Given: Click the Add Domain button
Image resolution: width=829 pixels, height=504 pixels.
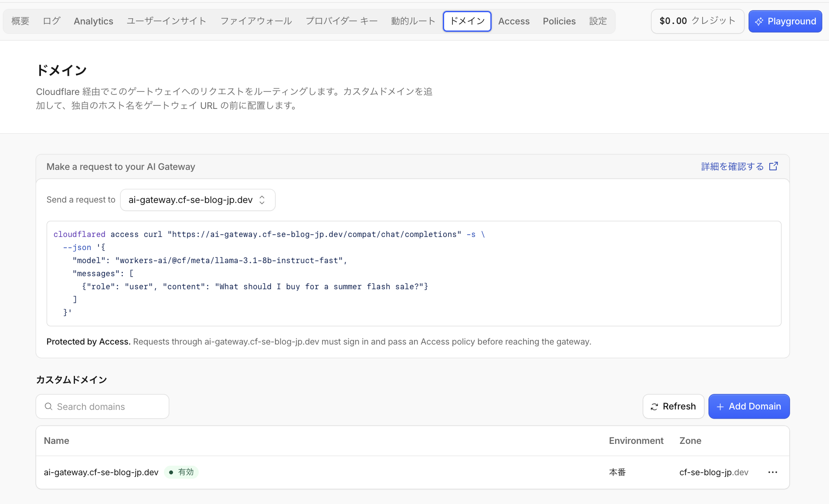Looking at the screenshot, I should [x=749, y=406].
